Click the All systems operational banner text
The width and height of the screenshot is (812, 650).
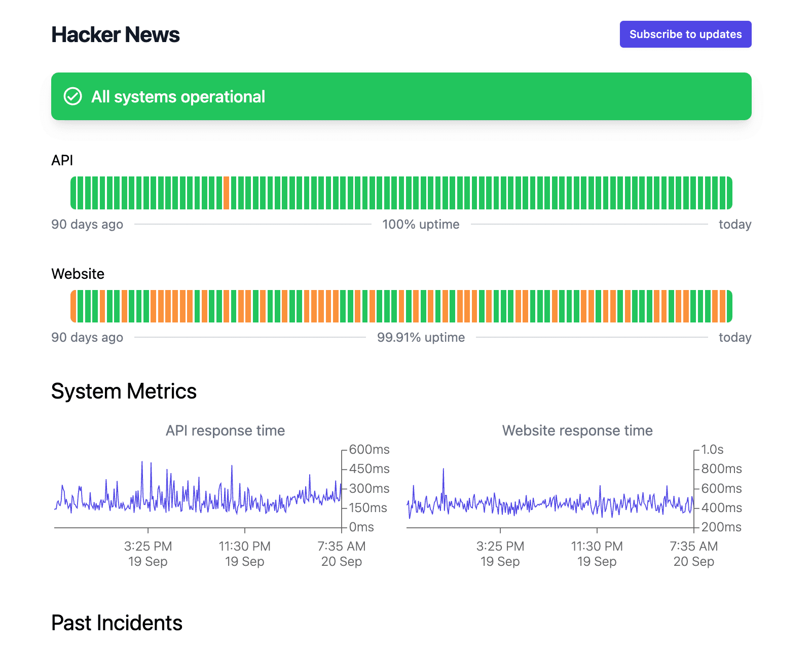(178, 97)
